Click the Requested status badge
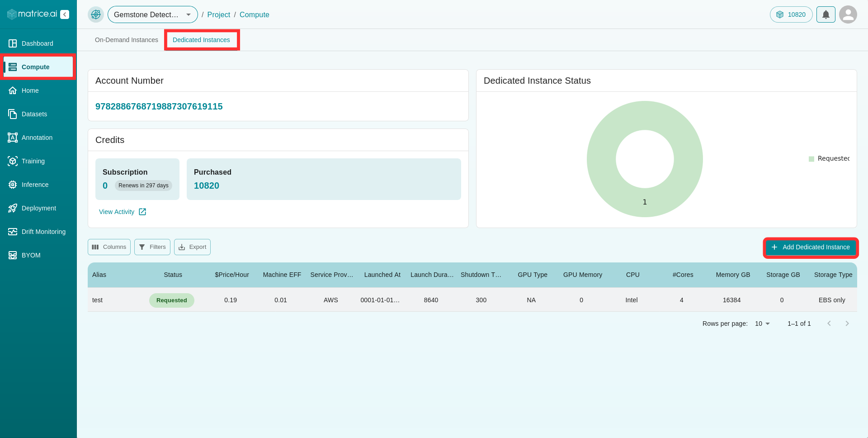The image size is (868, 438). (172, 300)
